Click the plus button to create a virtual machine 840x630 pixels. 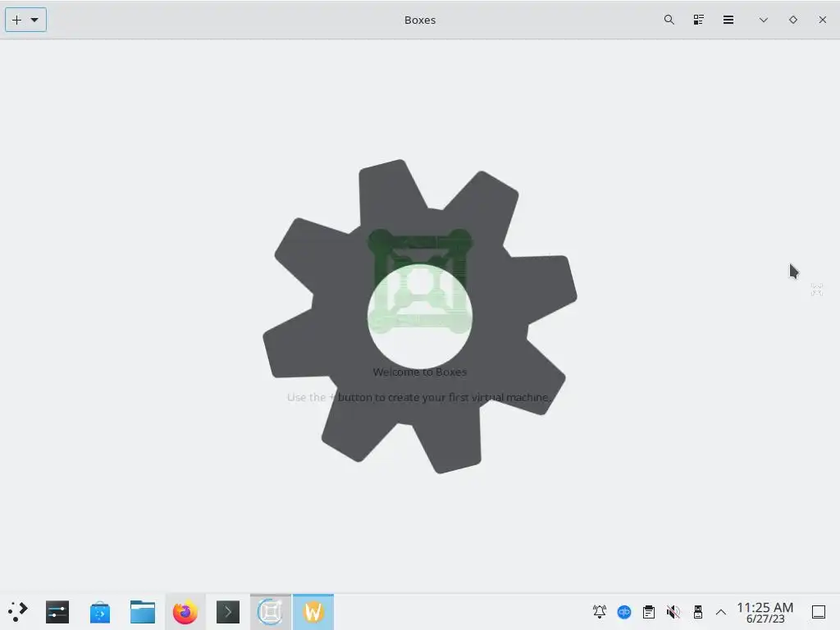[x=16, y=20]
